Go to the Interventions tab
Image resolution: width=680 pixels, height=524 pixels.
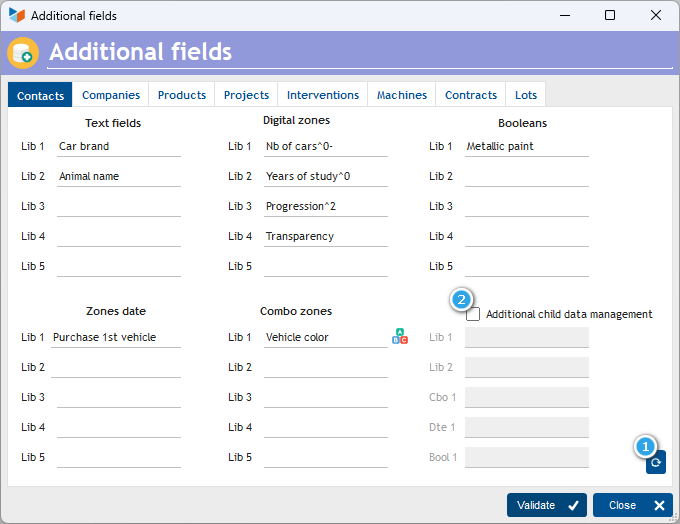tap(322, 95)
